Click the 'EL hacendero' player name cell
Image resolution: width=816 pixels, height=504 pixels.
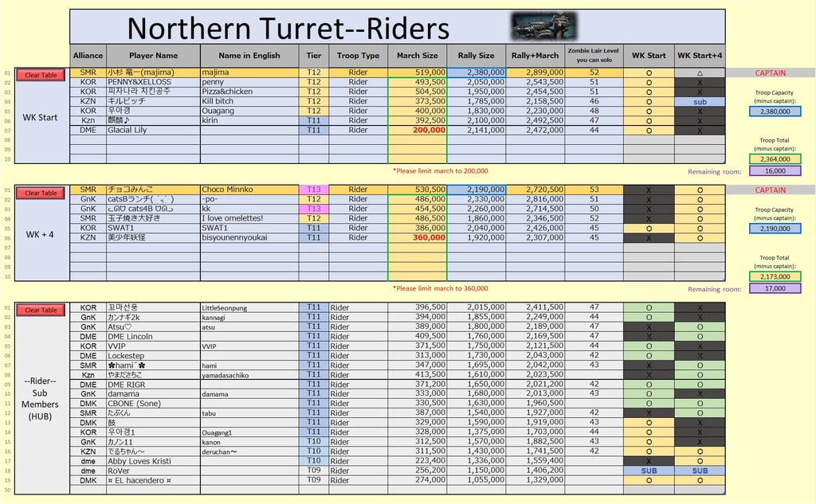153,481
